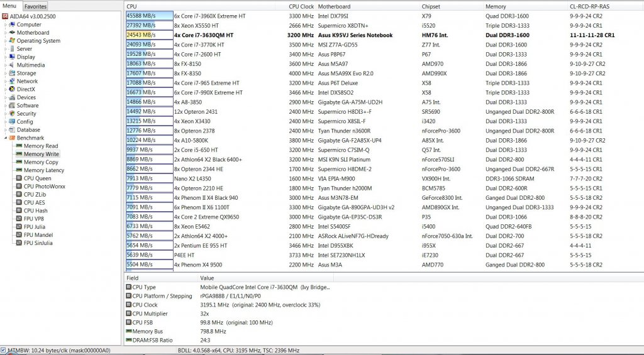Screen dimensions: 644x355
Task: Collapse the Benchmark tree node
Action: click(x=5, y=138)
